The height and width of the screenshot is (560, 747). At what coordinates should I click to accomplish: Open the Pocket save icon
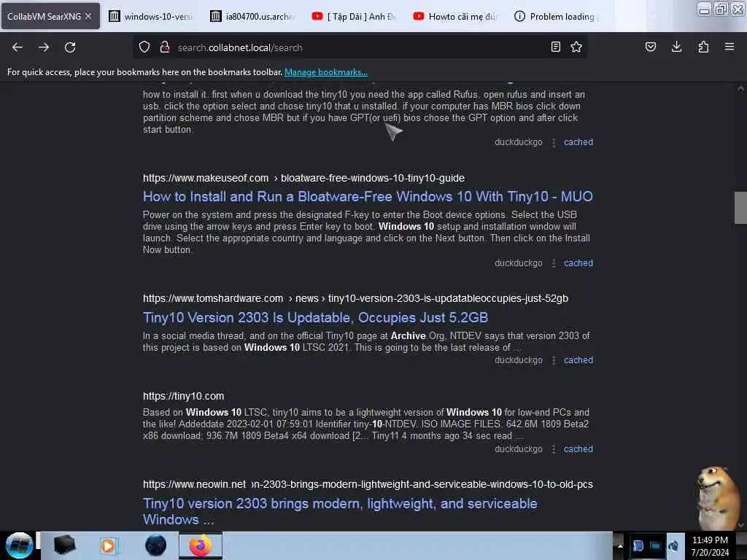650,47
